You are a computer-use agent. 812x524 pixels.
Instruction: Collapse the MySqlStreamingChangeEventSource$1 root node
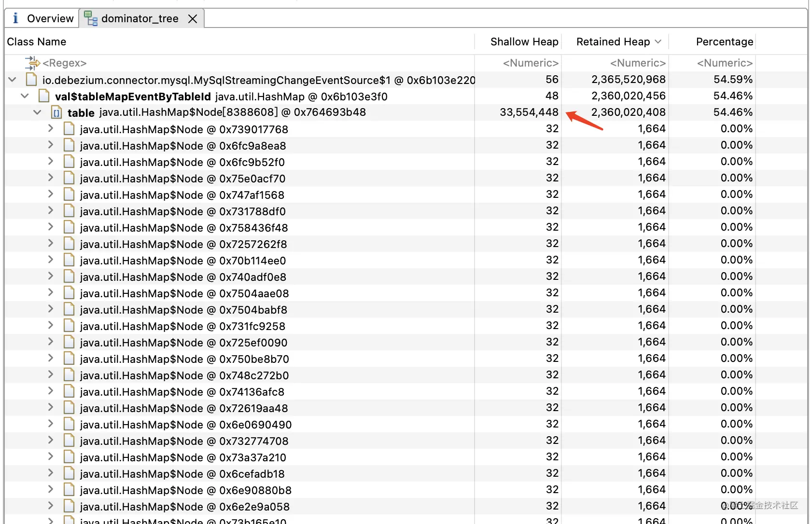pos(12,80)
